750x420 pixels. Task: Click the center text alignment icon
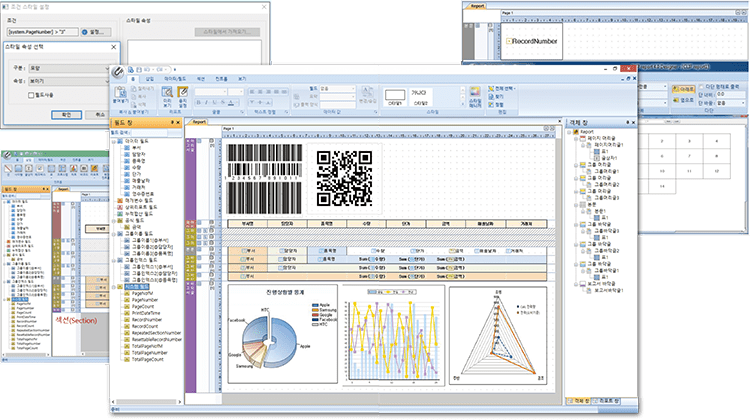[x=261, y=91]
